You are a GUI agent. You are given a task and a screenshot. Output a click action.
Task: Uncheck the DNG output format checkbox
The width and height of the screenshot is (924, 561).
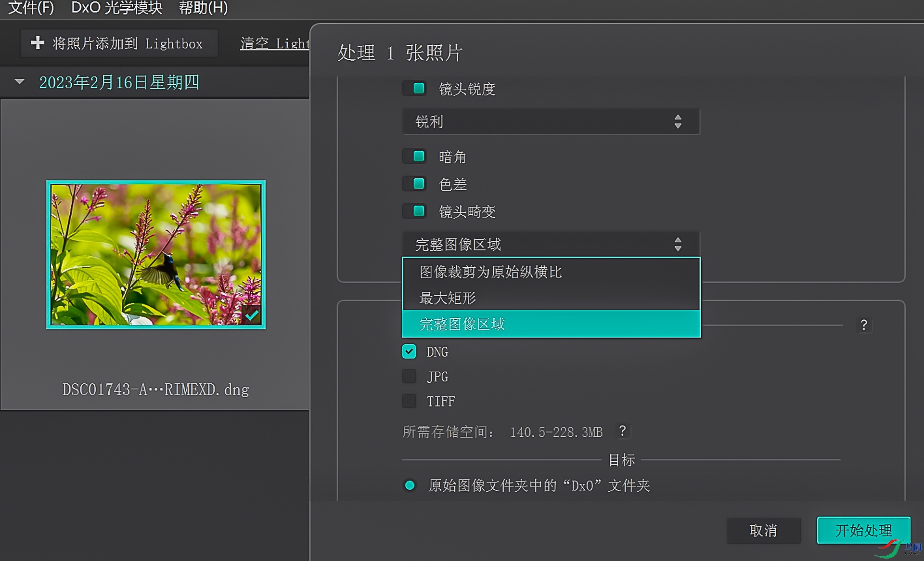tap(409, 352)
